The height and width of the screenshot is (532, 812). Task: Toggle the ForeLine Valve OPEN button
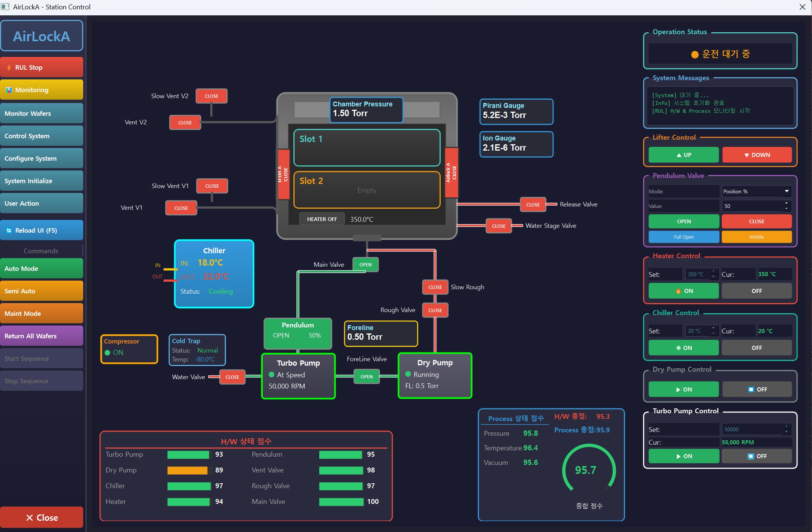point(366,377)
